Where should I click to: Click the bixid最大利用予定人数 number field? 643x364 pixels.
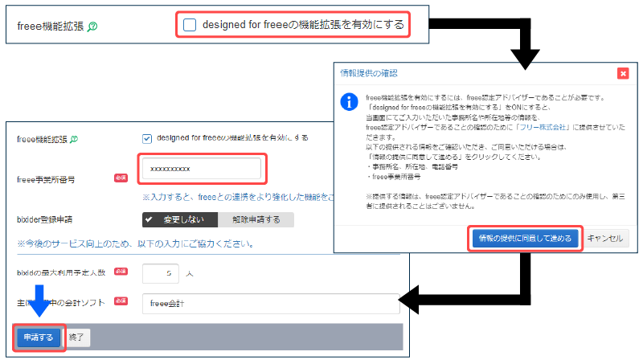tap(160, 273)
